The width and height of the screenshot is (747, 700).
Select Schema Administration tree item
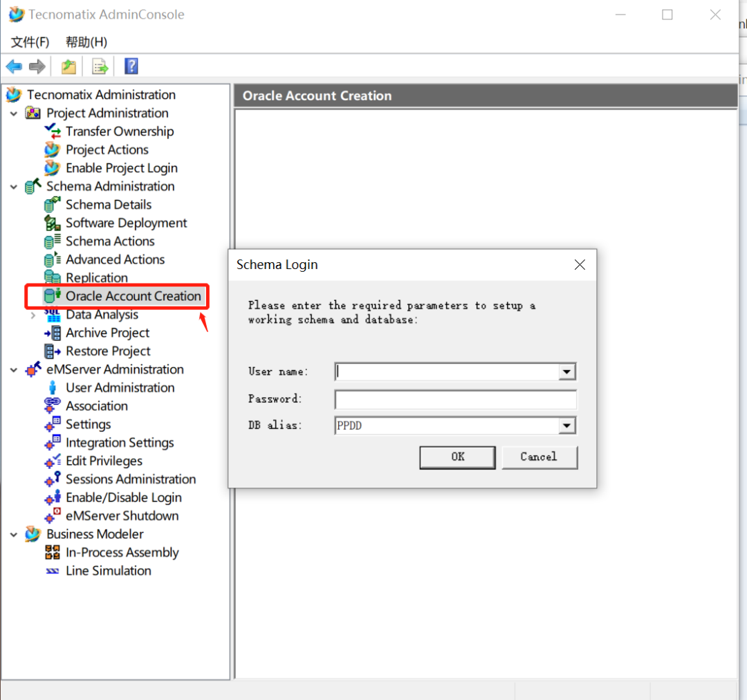pos(111,186)
